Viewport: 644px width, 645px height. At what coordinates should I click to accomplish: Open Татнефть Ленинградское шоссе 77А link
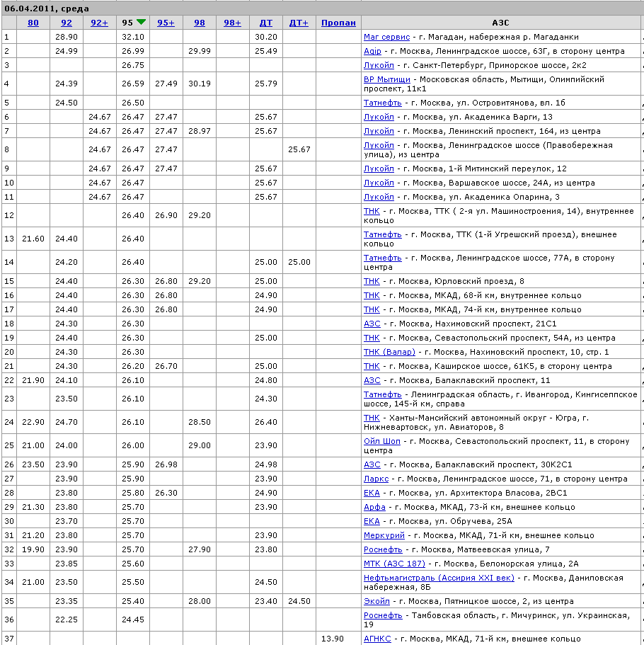[382, 258]
